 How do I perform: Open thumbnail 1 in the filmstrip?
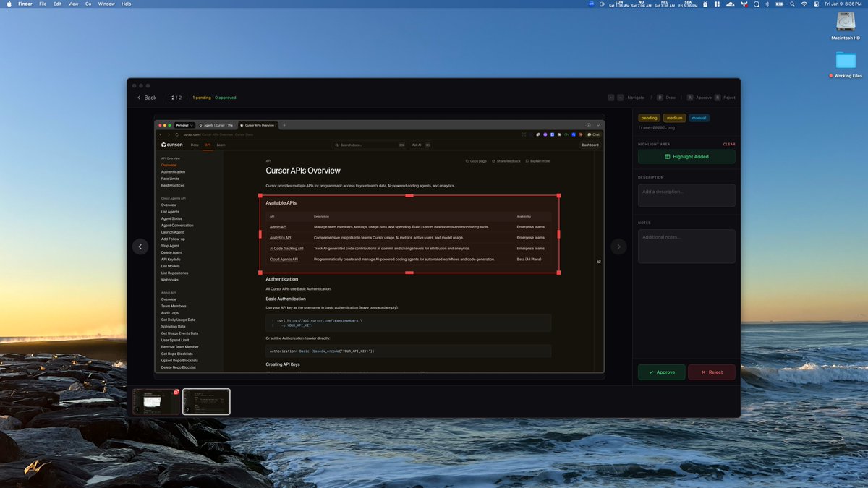(x=156, y=402)
